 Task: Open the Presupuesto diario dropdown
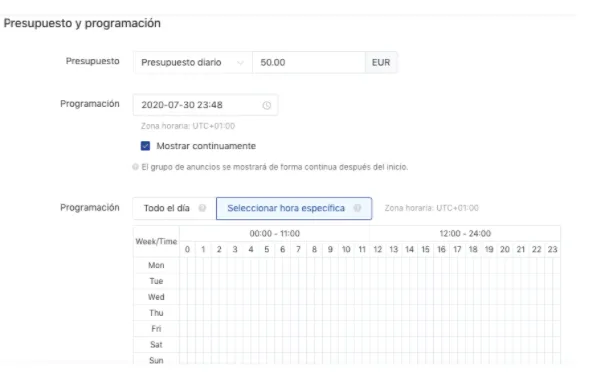192,62
